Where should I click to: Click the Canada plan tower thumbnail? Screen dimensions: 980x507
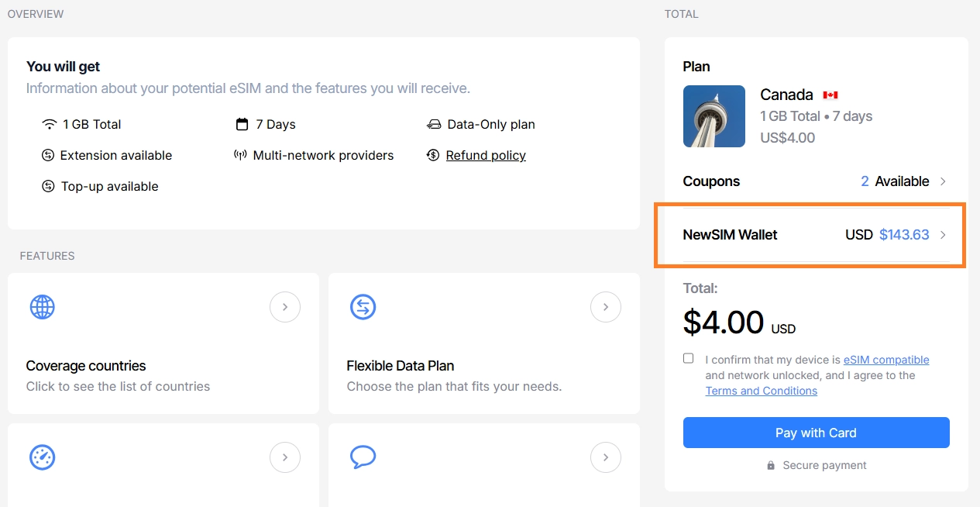point(714,116)
